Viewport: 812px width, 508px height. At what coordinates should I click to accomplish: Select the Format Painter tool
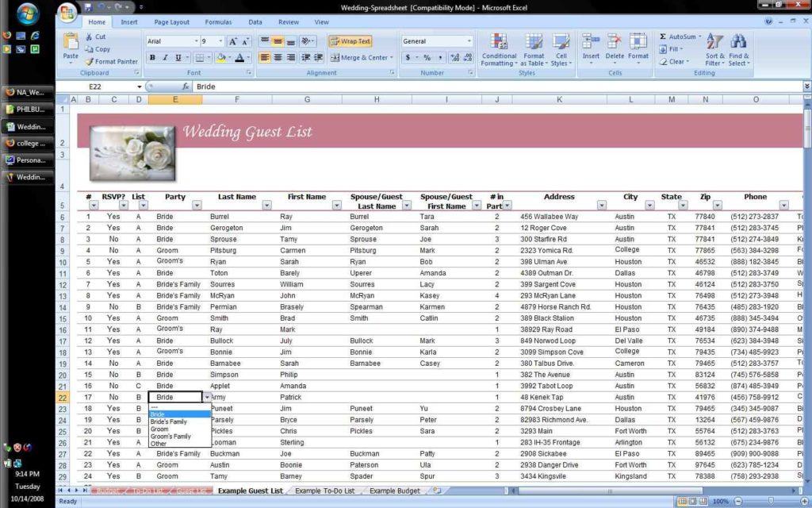[111, 61]
